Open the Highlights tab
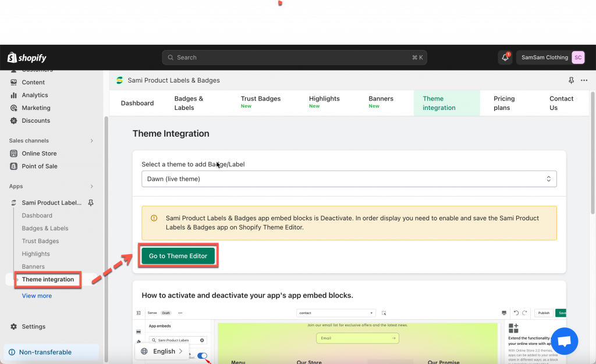 click(324, 102)
